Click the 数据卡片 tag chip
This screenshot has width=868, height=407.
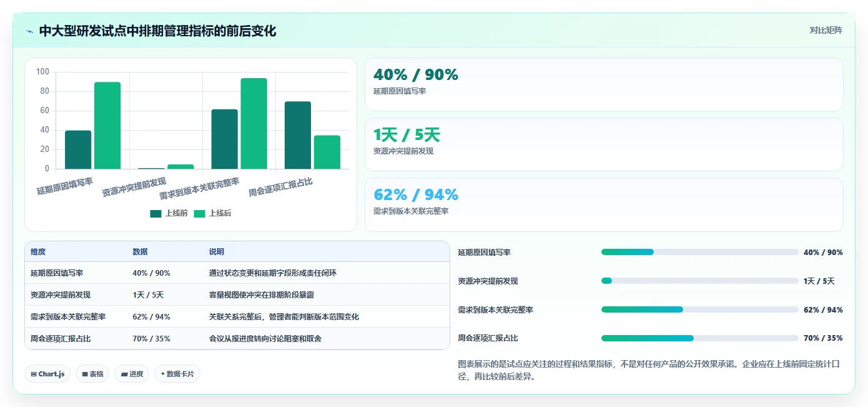177,374
